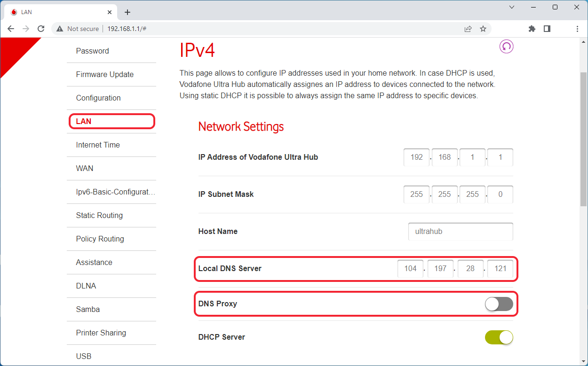Viewport: 588px width, 366px height.
Task: Click the DHCP Server label
Action: tap(222, 337)
